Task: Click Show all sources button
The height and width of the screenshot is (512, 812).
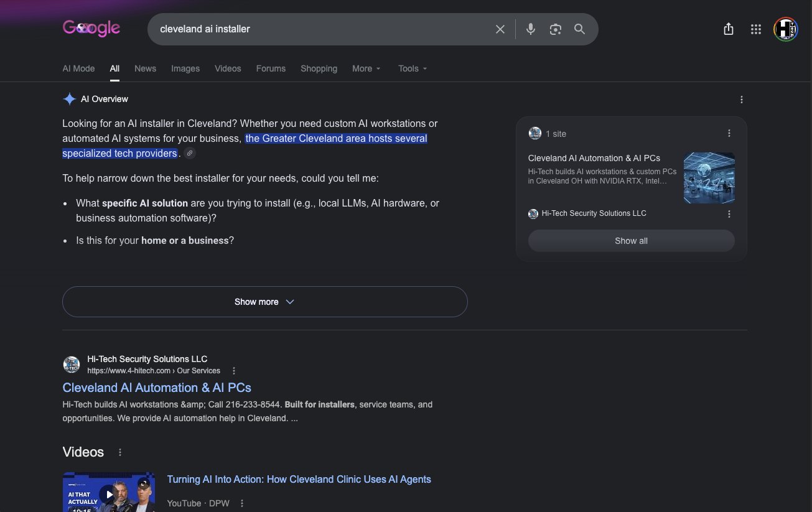Action: 631,241
